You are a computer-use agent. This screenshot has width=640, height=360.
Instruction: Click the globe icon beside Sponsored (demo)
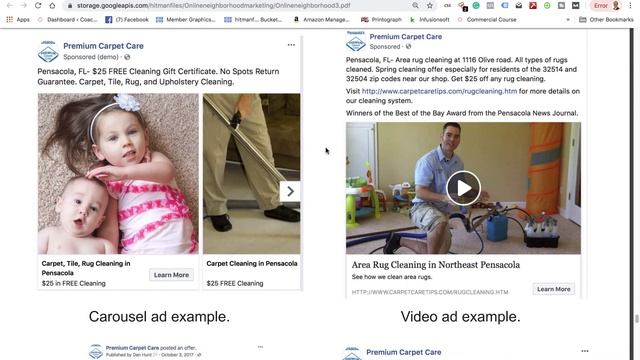coord(127,57)
